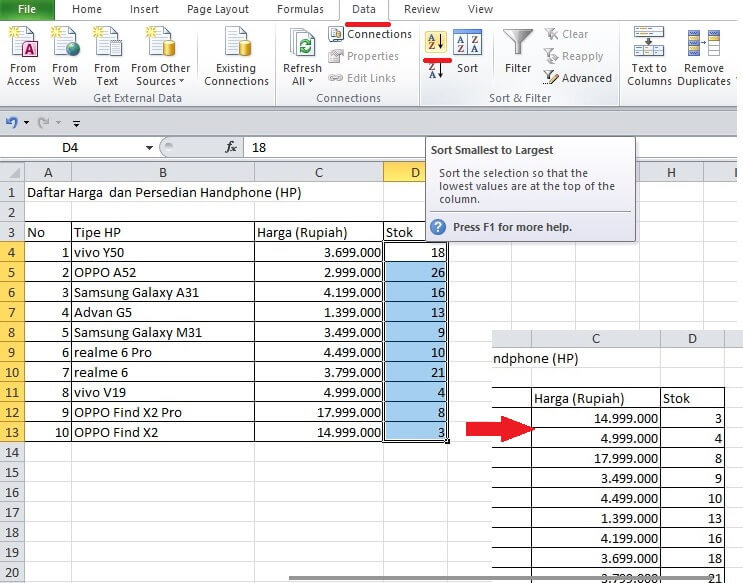743x583 pixels.
Task: Click Clear filter button
Action: coord(566,34)
